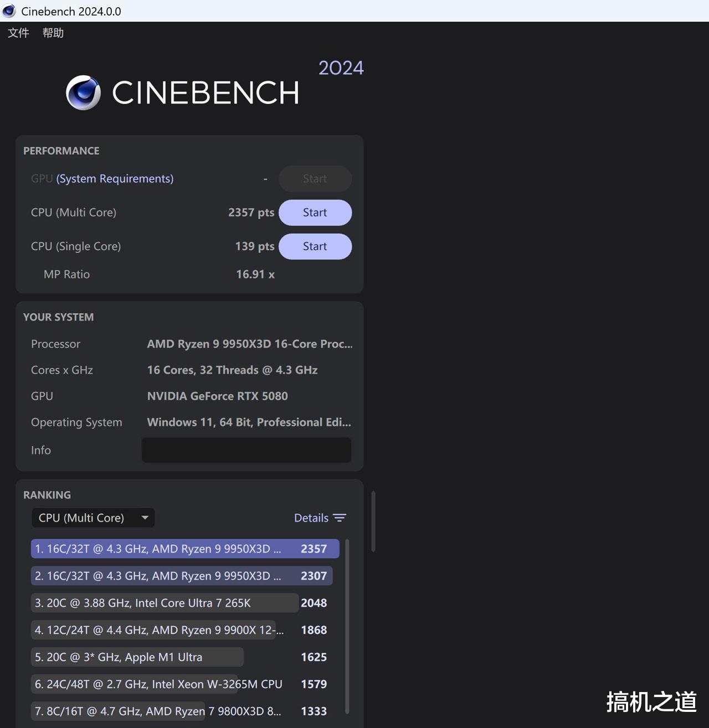
Task: Click the 139 pts single core score
Action: (x=255, y=246)
